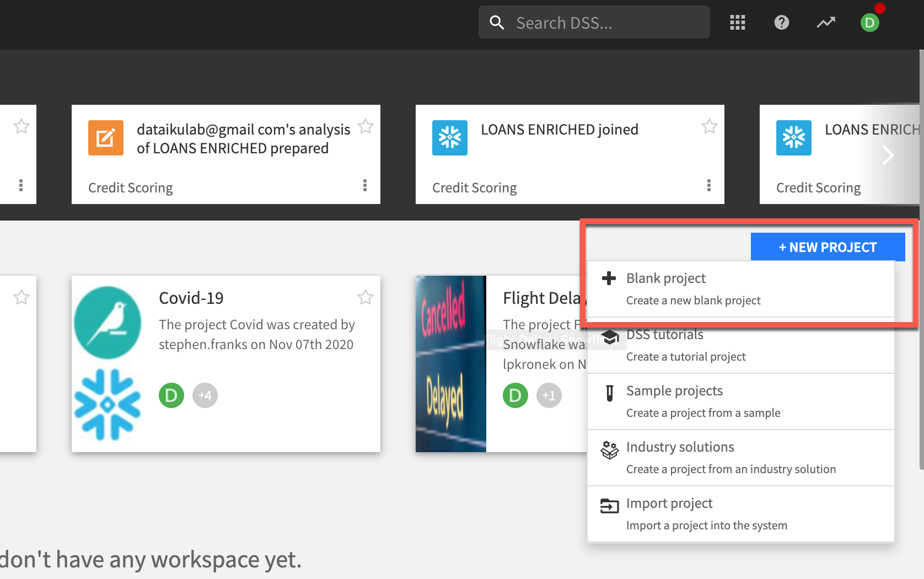The height and width of the screenshot is (579, 924).
Task: Open options menu for LOANS ENRICHED joined
Action: pyautogui.click(x=709, y=185)
